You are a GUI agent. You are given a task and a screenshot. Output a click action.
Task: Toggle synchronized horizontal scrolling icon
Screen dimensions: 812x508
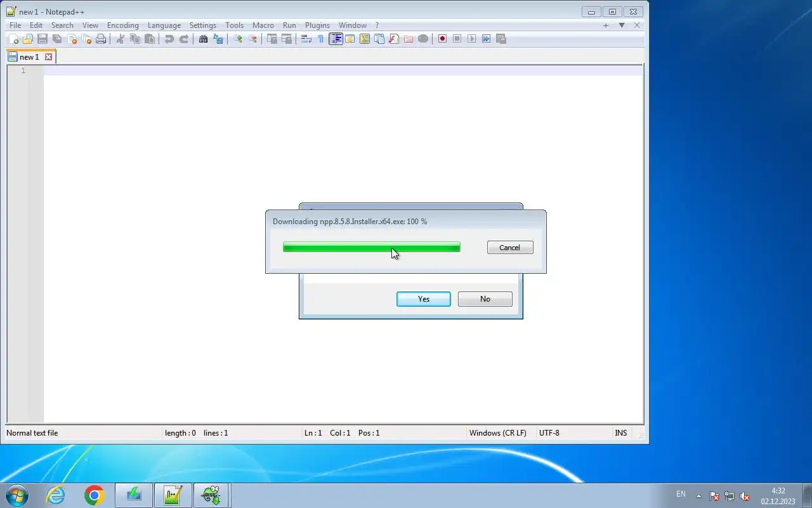coord(287,39)
